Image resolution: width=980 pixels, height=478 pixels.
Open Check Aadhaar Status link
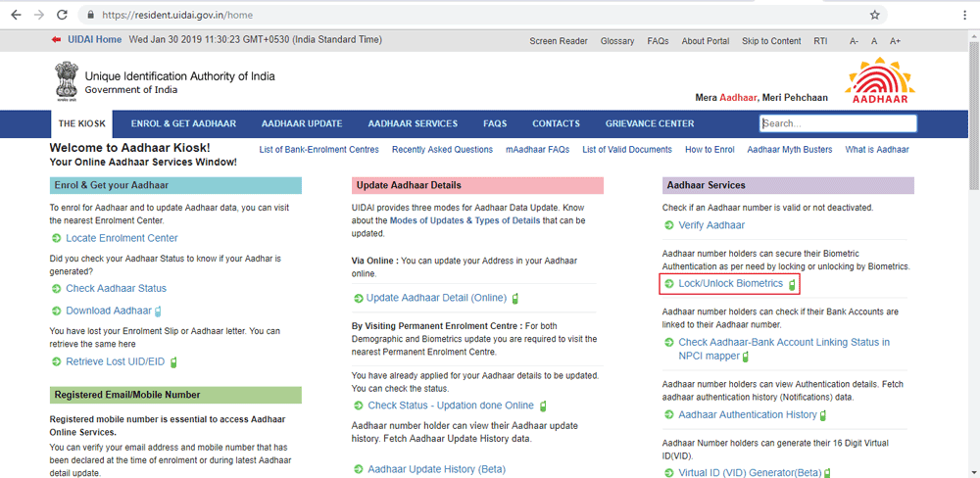click(x=116, y=289)
